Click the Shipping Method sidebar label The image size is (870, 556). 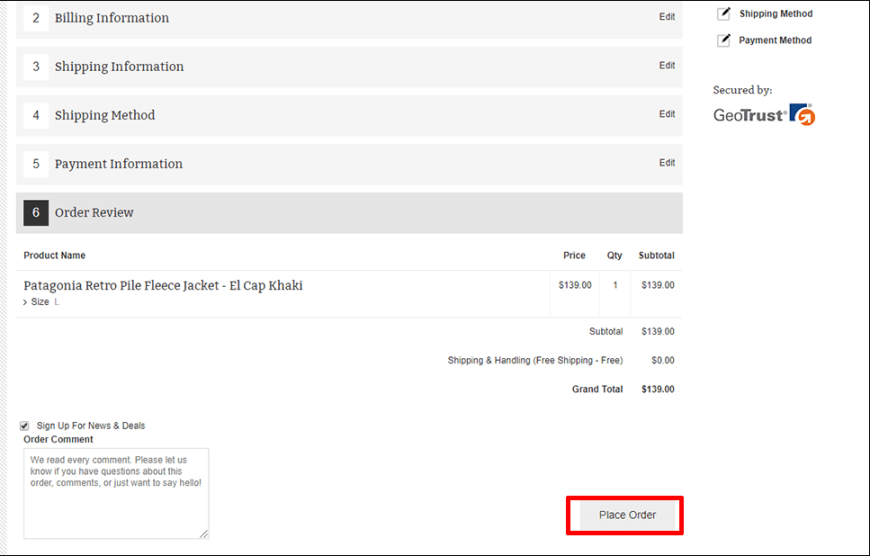(776, 13)
